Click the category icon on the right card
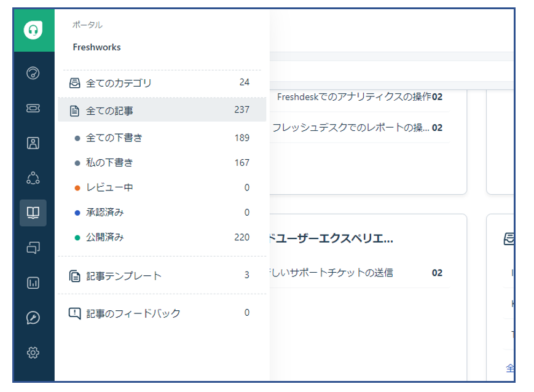 (509, 239)
